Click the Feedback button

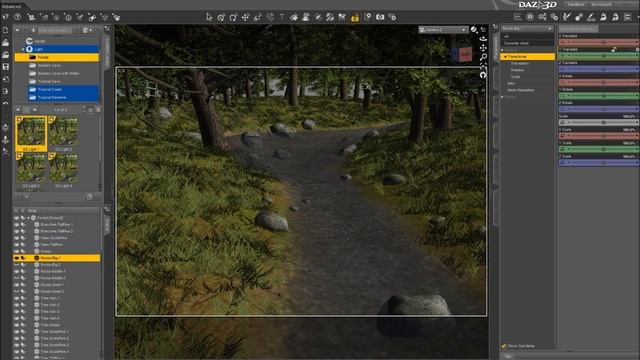(x=576, y=4)
